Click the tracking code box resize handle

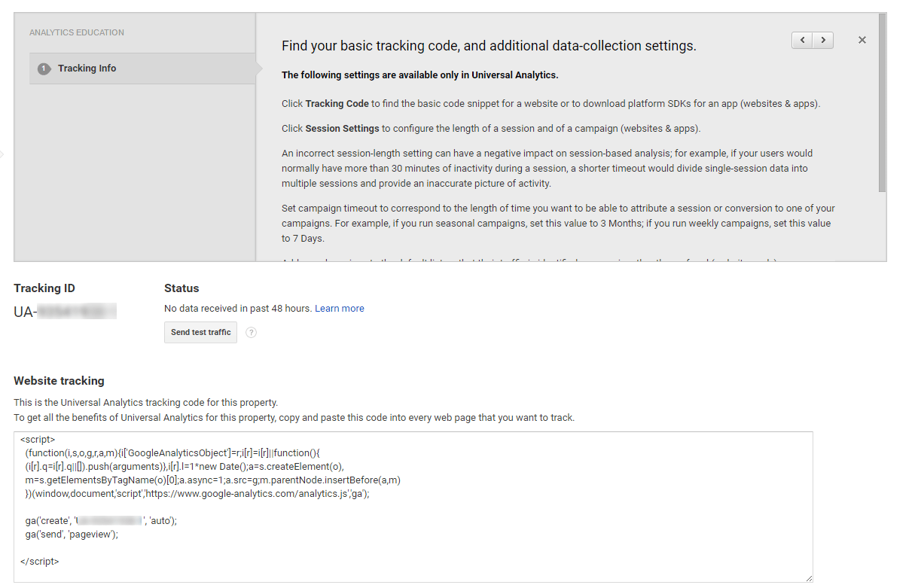809,577
